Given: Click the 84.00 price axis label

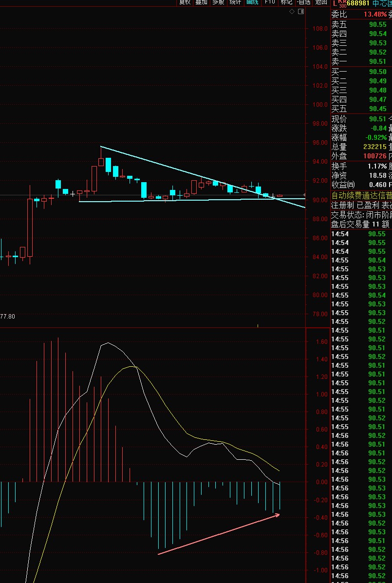Looking at the screenshot, I should pyautogui.click(x=320, y=257).
